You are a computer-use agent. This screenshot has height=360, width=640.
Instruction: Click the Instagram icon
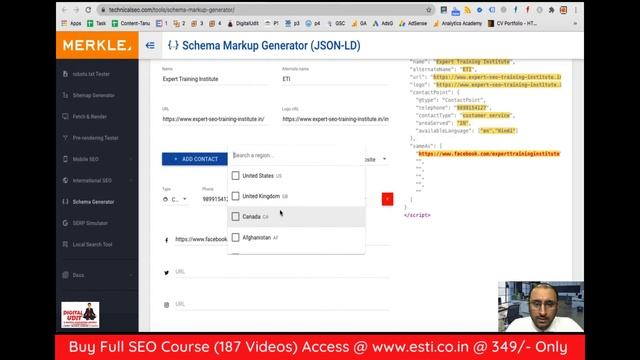pos(166,305)
